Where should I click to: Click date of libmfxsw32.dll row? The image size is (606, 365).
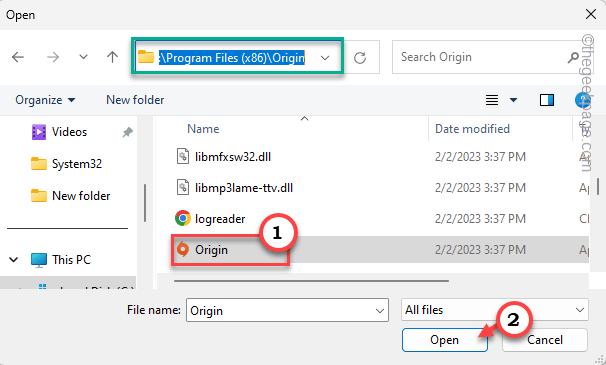pyautogui.click(x=480, y=157)
